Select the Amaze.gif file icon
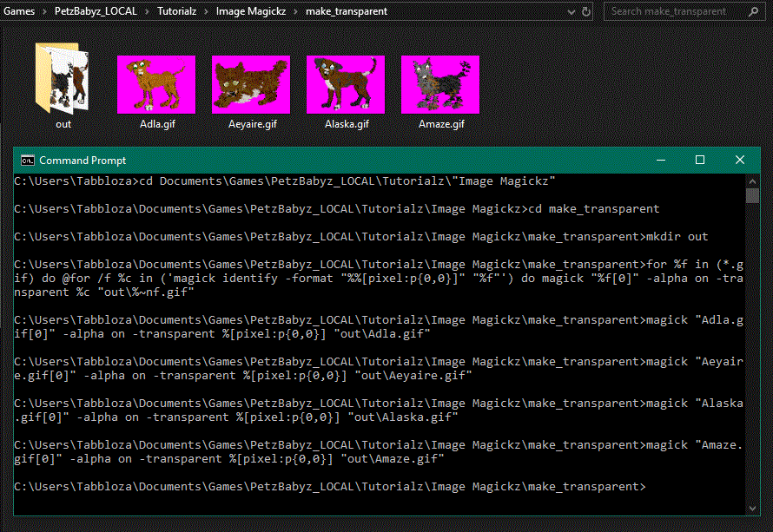The height and width of the screenshot is (532, 773). point(440,84)
